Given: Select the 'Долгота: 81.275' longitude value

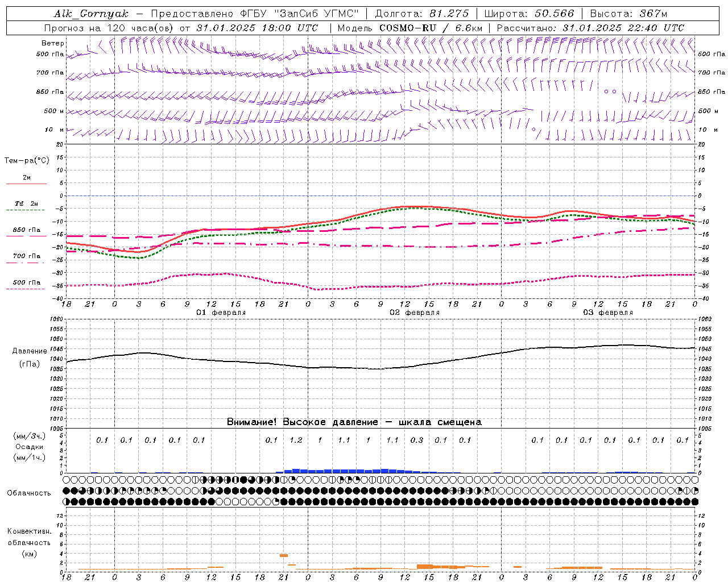Looking at the screenshot, I should [422, 14].
